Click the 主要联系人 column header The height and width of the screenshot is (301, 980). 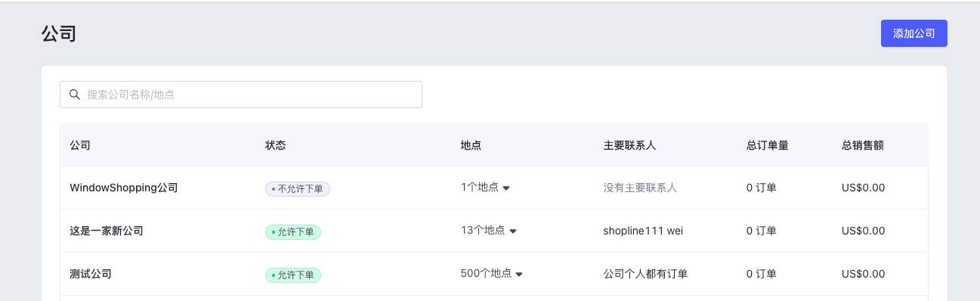pos(630,145)
